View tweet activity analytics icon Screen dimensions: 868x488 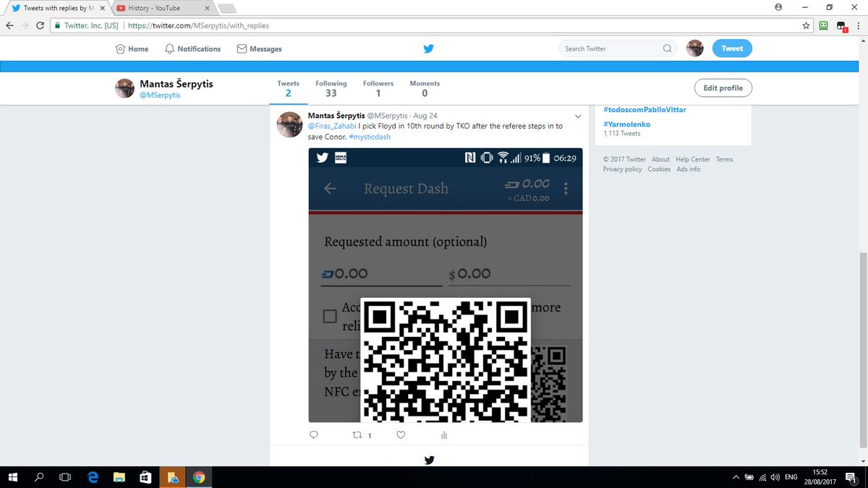tap(443, 435)
